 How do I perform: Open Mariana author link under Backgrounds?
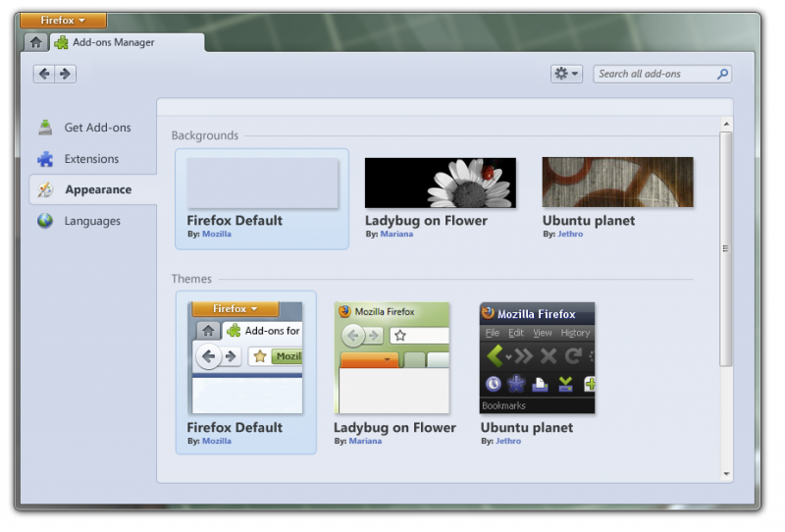(x=396, y=234)
